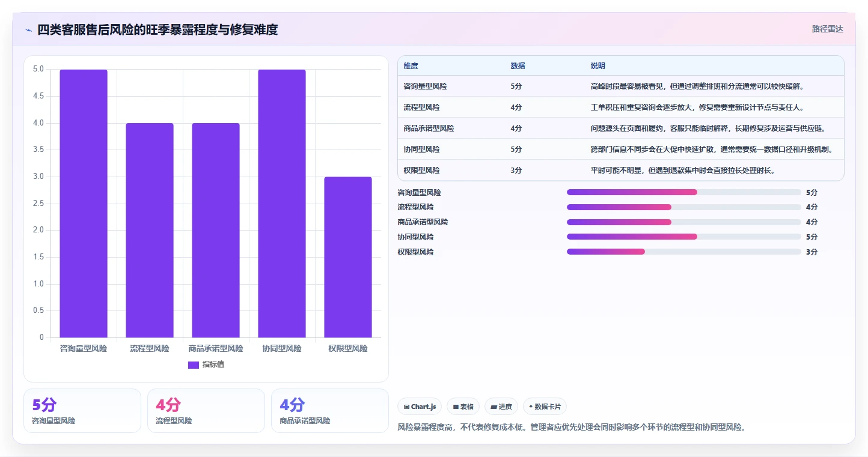Viewport: 868px width, 457px height.
Task: Open the 5分 咨询量型风险 data card
Action: 82,411
